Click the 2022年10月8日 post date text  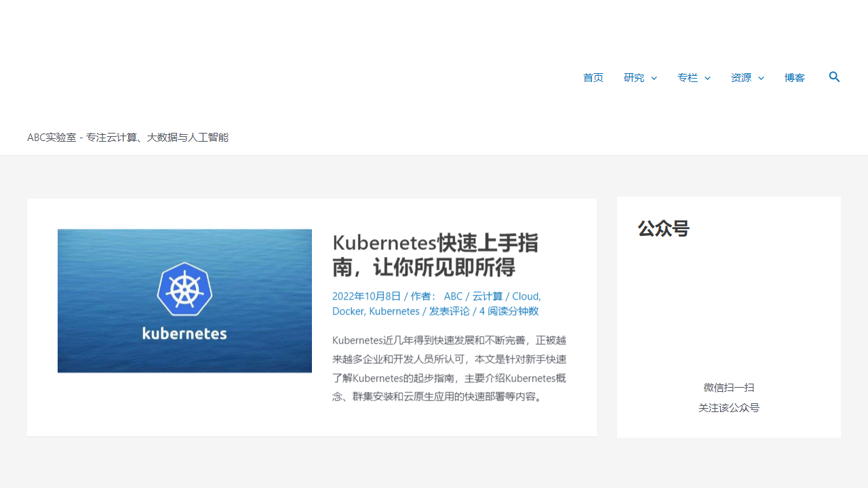tap(366, 296)
